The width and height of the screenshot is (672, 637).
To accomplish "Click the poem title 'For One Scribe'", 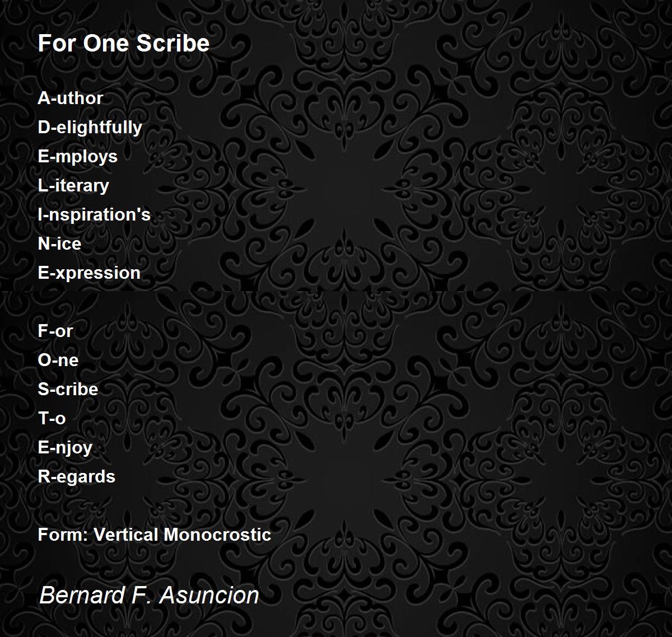I will click(x=124, y=44).
